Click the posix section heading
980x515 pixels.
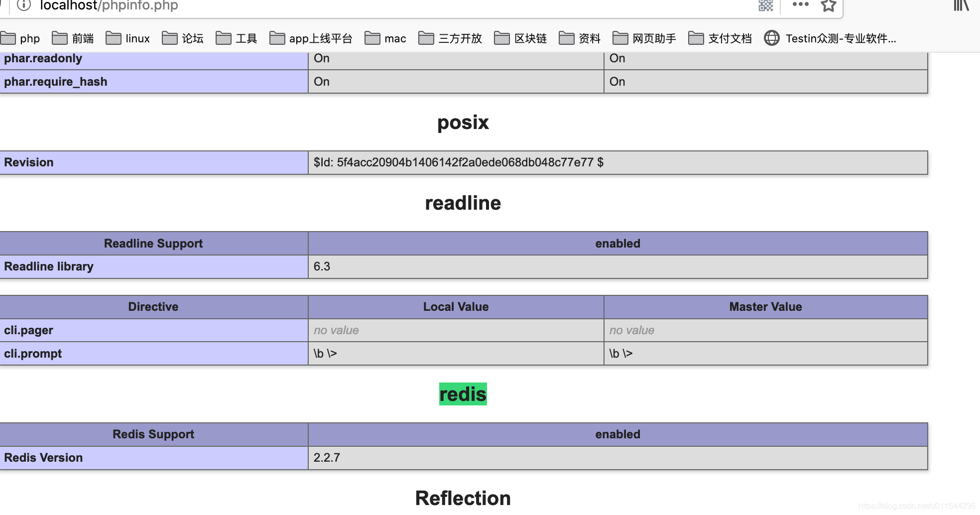click(x=463, y=123)
